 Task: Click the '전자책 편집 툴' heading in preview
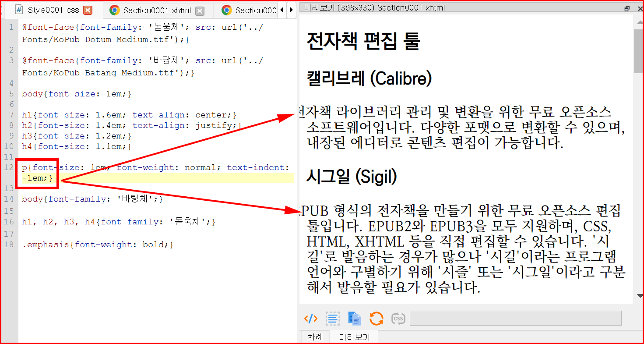click(x=363, y=41)
